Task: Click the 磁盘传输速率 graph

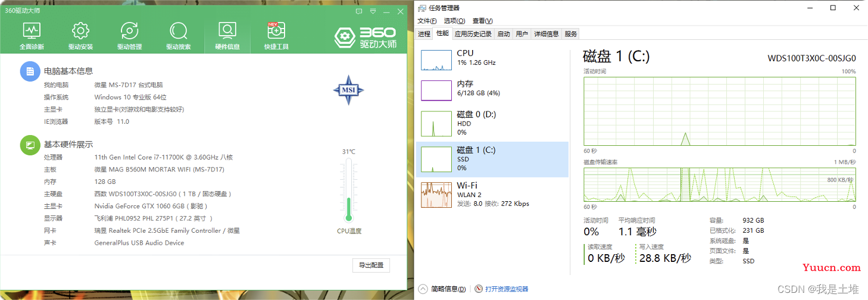Action: [x=720, y=185]
